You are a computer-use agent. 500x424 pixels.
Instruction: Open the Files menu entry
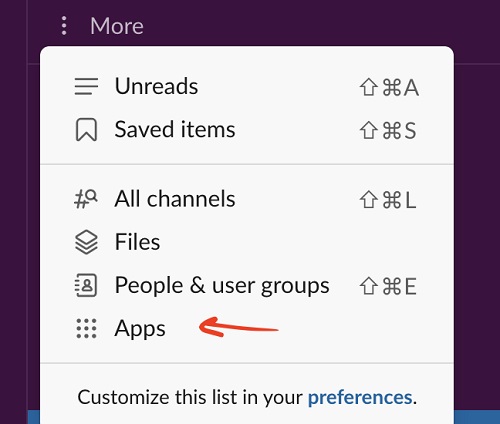(x=247, y=242)
